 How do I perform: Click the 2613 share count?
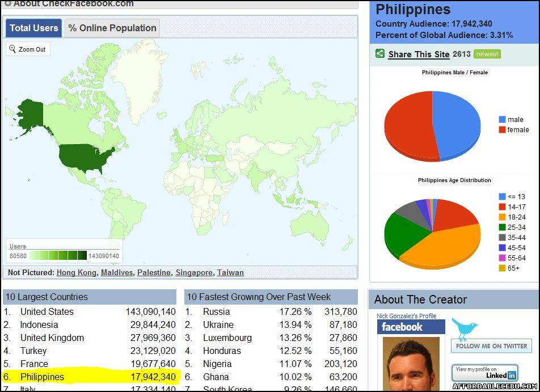[x=462, y=54]
